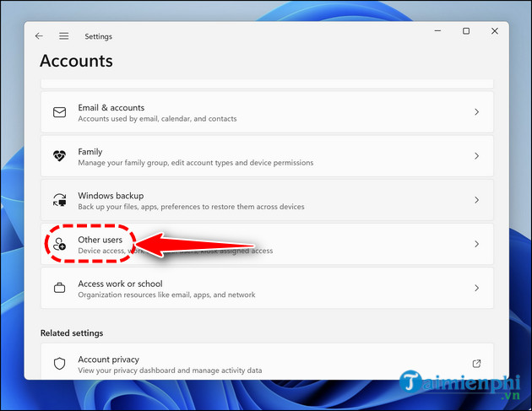Click the shield icon for Account privacy
Viewport: 532px width, 411px height.
(60, 364)
